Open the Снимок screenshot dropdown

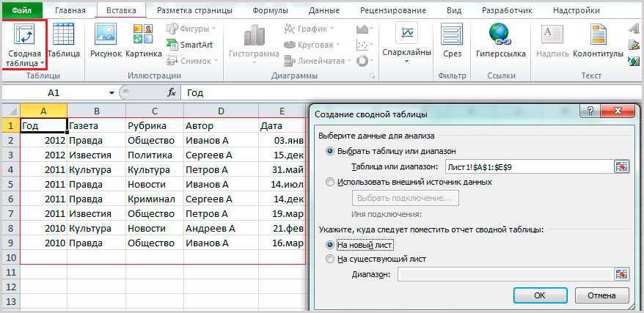click(x=215, y=61)
